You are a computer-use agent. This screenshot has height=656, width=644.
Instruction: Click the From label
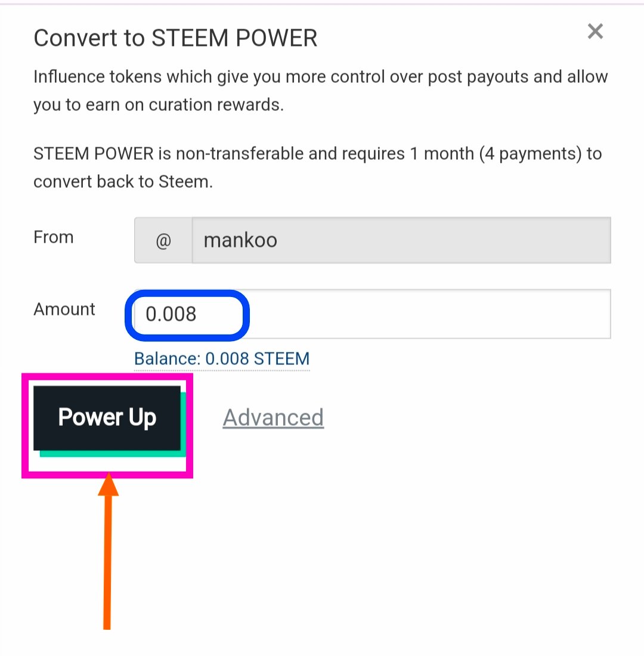pyautogui.click(x=54, y=237)
